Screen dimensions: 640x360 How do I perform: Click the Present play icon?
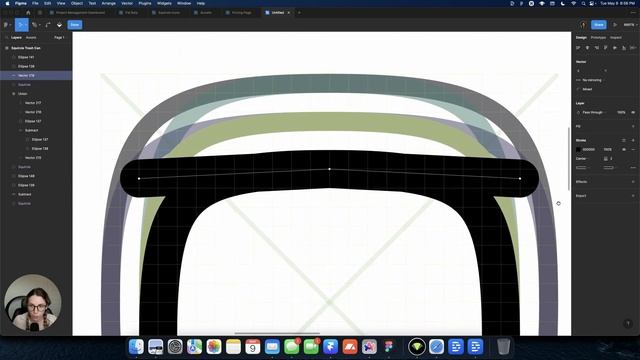[x=615, y=25]
